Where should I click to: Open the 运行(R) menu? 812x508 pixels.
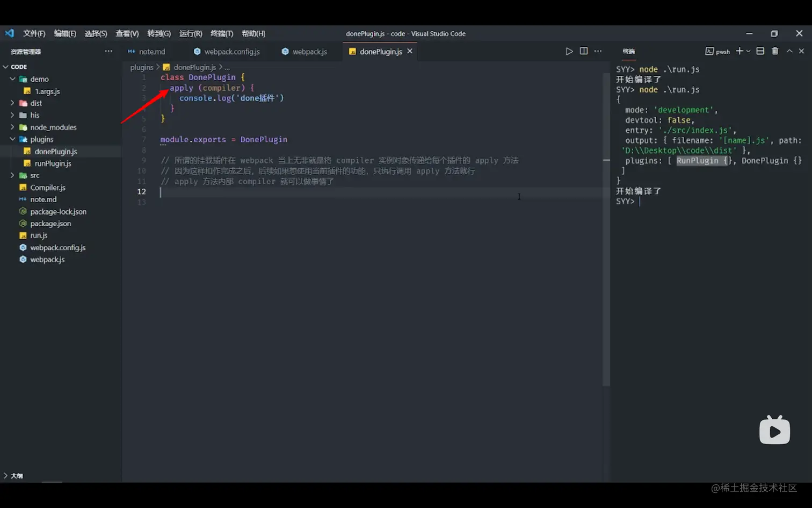click(x=191, y=33)
